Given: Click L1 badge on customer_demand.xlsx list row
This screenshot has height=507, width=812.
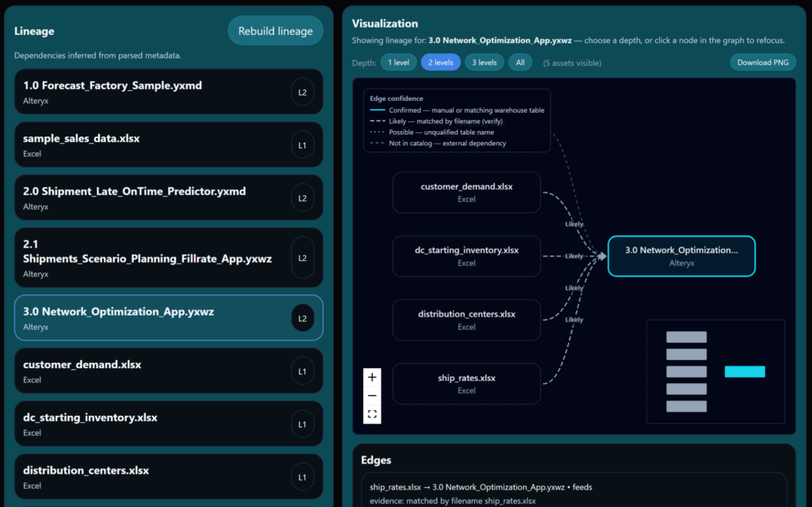Looking at the screenshot, I should (x=302, y=371).
